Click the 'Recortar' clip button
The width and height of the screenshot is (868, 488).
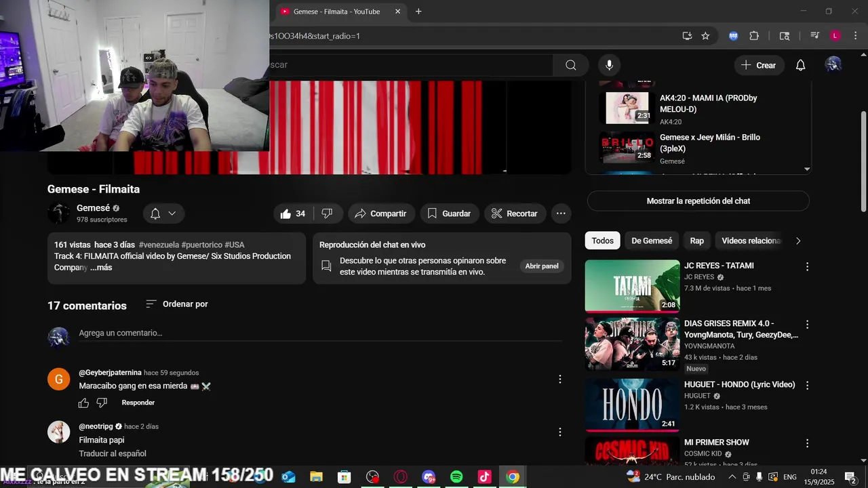(x=515, y=213)
